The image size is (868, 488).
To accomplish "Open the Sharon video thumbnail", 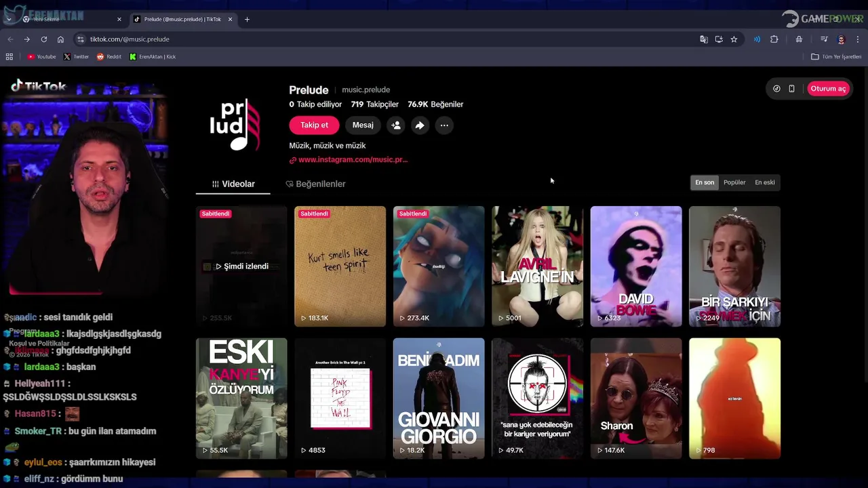I will tap(636, 399).
